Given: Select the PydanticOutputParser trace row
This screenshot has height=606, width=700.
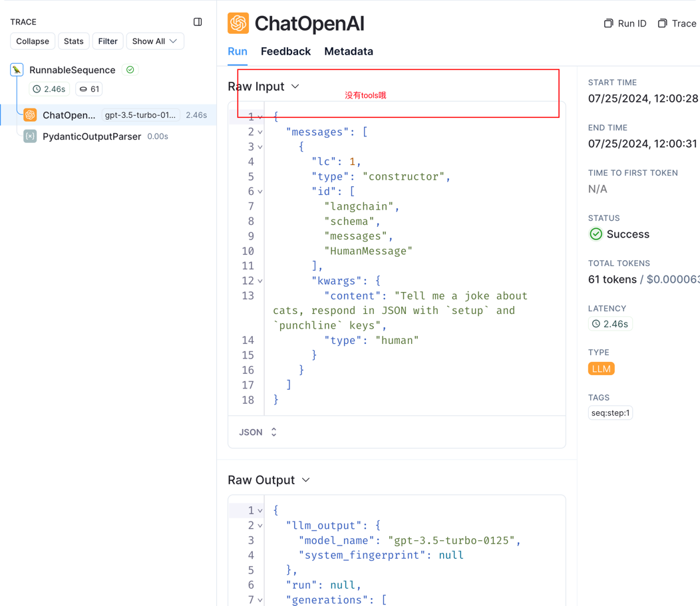Looking at the screenshot, I should click(x=108, y=136).
